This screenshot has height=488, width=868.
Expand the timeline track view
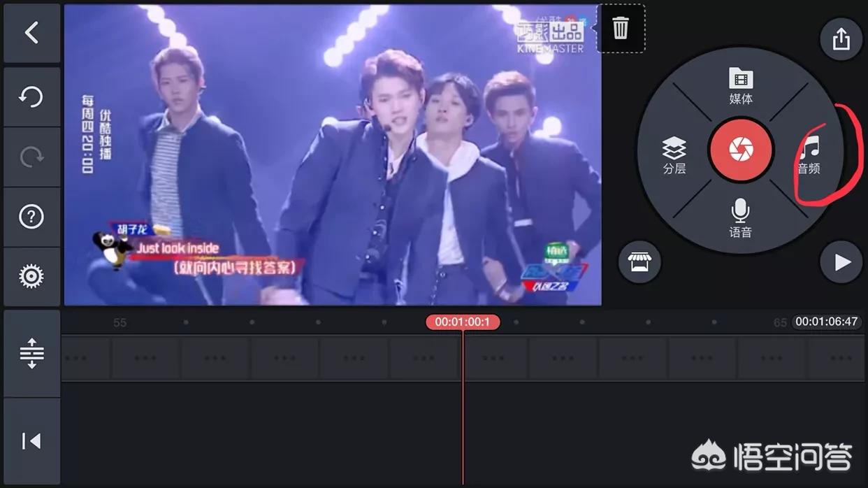click(x=31, y=353)
